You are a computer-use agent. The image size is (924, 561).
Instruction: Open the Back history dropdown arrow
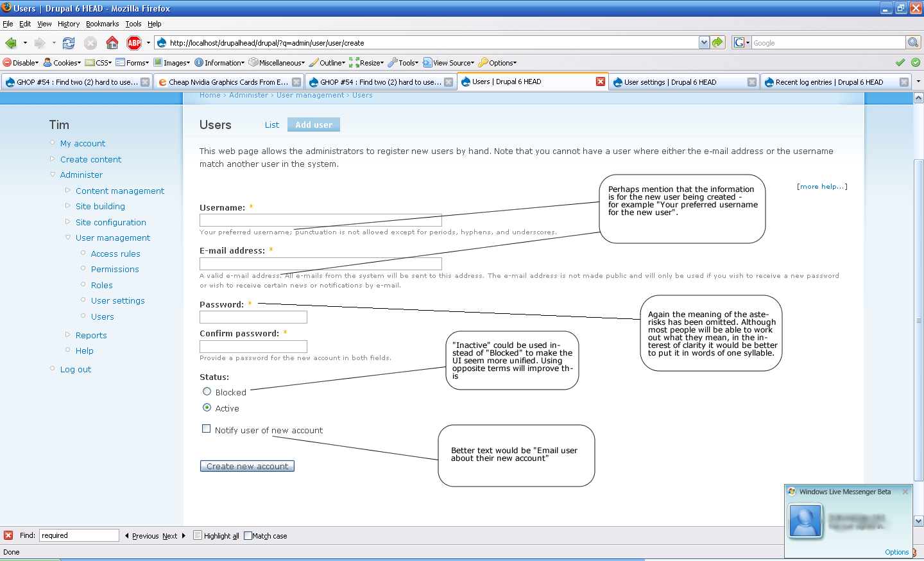click(25, 43)
